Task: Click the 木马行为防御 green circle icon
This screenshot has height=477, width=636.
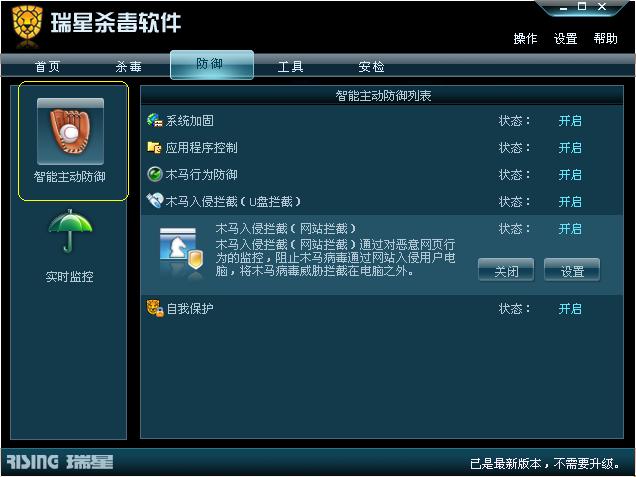Action: pos(155,174)
